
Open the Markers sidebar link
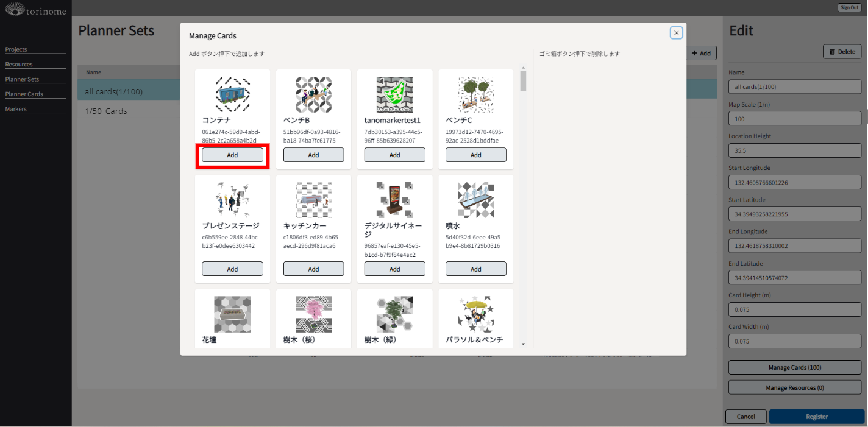16,109
